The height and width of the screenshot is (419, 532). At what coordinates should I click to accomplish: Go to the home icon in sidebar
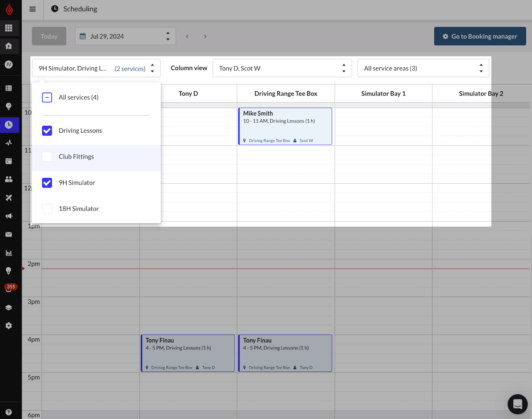point(9,46)
